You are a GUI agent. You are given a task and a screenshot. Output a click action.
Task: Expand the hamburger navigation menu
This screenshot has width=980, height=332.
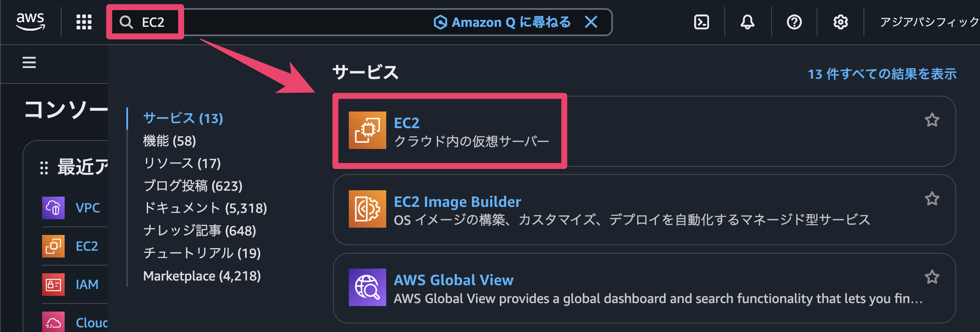click(29, 63)
